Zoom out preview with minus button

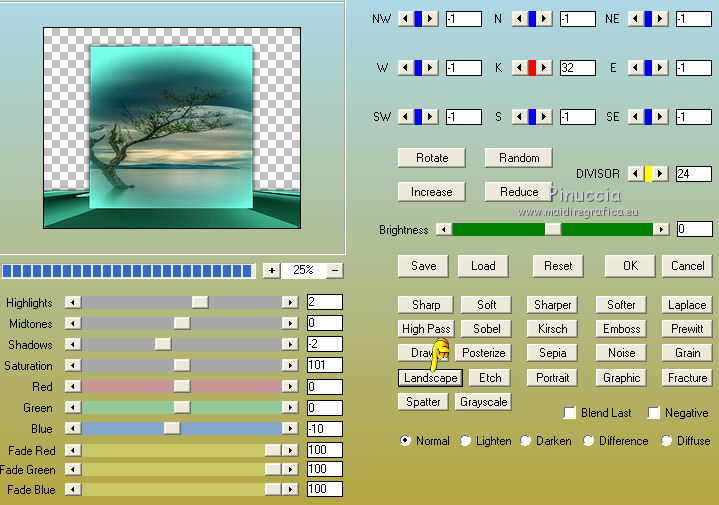coord(335,271)
